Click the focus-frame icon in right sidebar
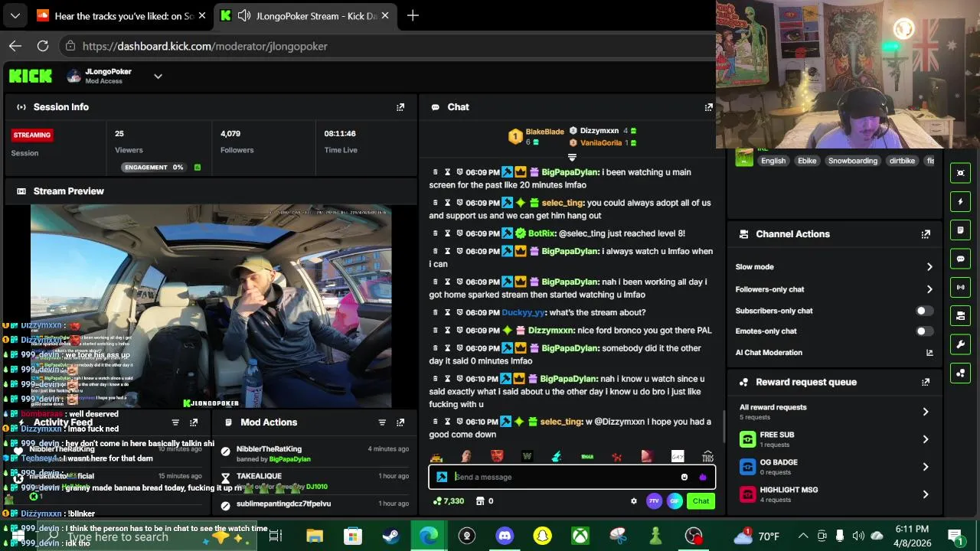 point(961,173)
